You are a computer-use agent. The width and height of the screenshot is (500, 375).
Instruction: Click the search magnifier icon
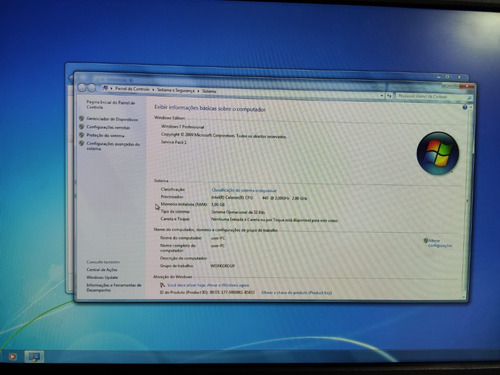point(469,98)
